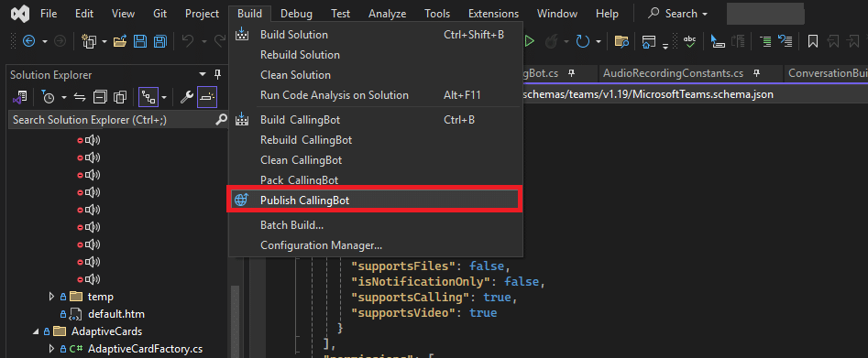The width and height of the screenshot is (868, 358).
Task: Toggle Preview Selected Items button
Action: pos(207,98)
